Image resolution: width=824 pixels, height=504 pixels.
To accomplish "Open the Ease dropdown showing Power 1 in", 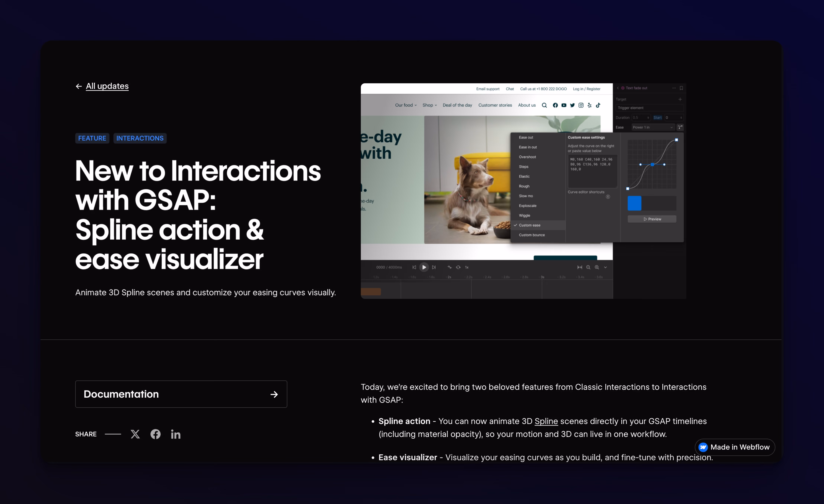I will click(x=653, y=127).
